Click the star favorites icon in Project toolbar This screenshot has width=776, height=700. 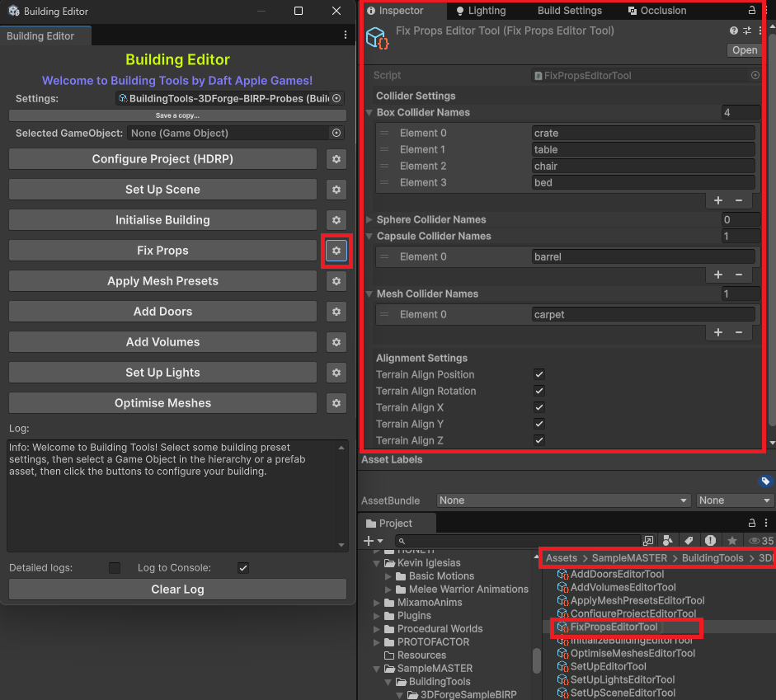[731, 541]
